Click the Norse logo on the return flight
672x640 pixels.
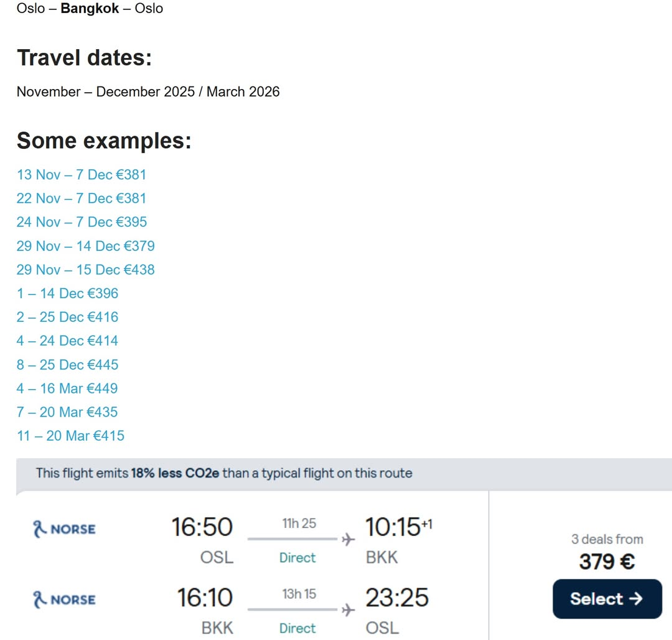[64, 600]
